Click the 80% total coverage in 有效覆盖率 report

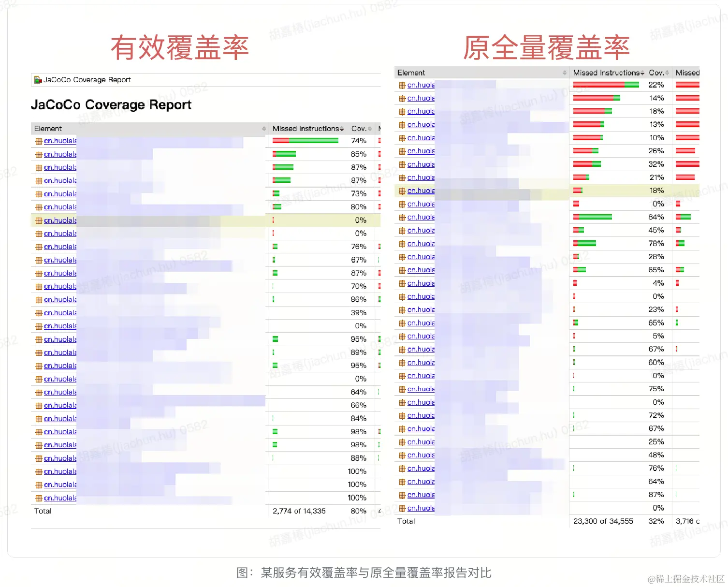[x=359, y=511]
